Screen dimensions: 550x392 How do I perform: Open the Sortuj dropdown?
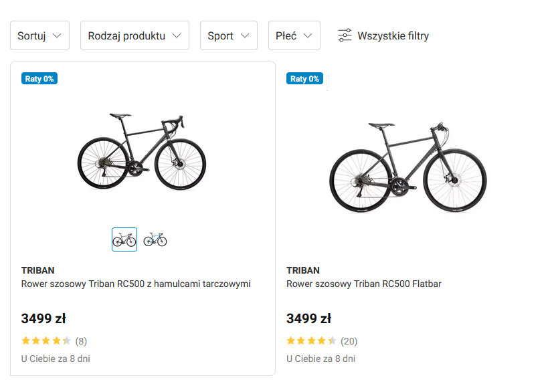click(39, 35)
